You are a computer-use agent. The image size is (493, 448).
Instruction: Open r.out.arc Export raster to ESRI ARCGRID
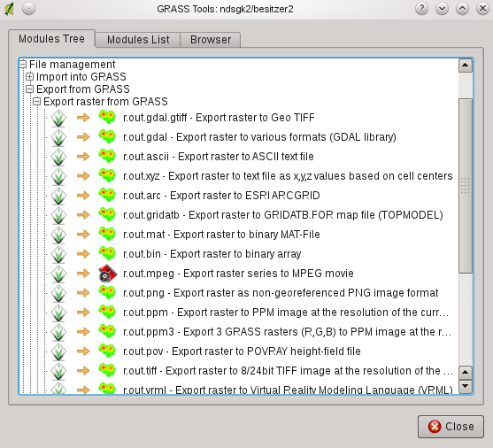pyautogui.click(x=221, y=196)
